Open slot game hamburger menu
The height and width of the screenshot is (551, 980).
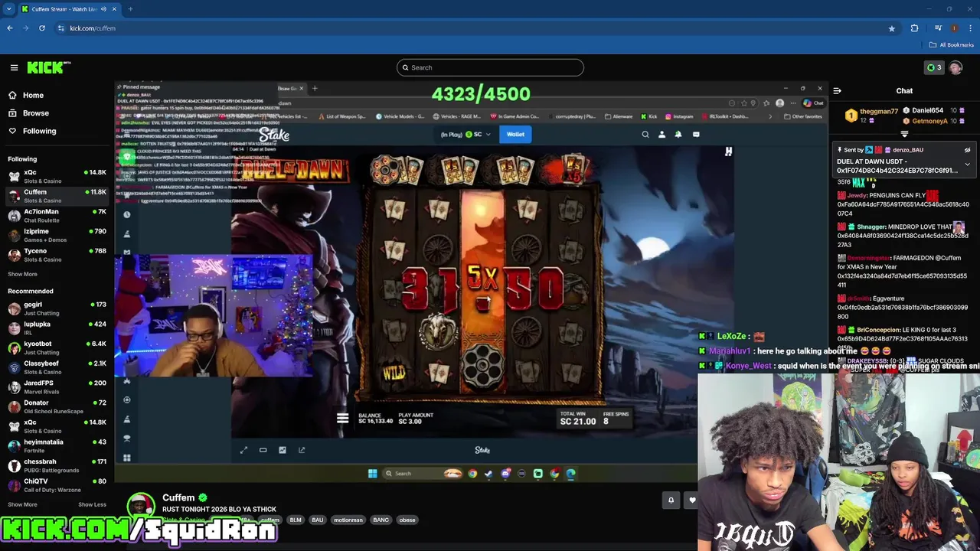[342, 419]
